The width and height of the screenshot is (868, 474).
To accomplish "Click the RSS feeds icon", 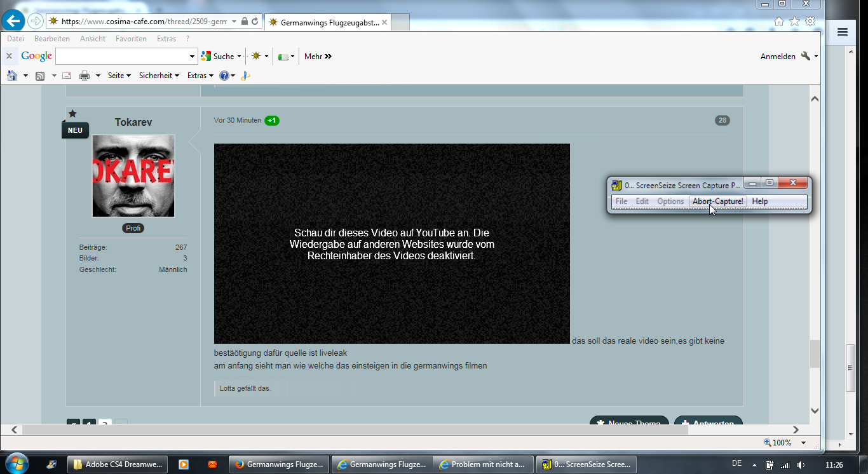I will pyautogui.click(x=40, y=76).
